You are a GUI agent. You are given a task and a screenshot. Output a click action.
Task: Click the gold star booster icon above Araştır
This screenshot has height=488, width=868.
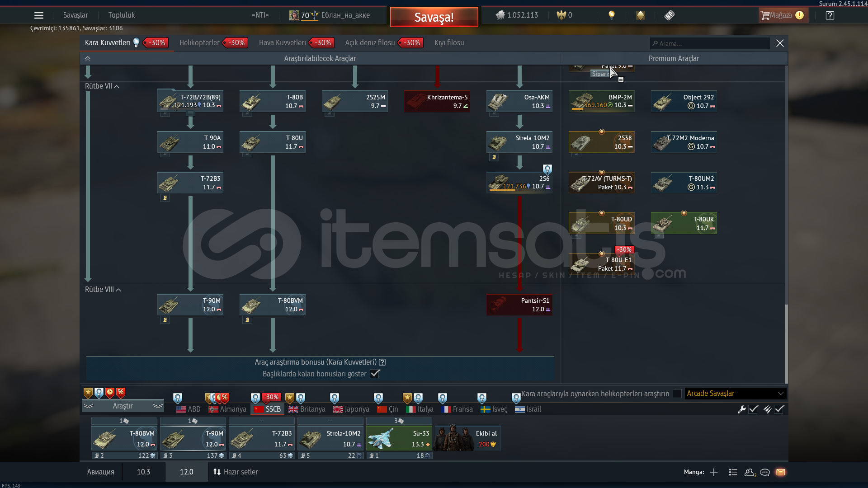(x=88, y=393)
